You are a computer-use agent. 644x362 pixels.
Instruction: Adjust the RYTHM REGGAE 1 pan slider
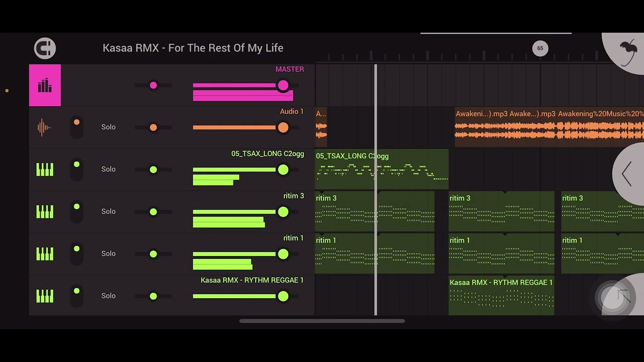click(x=153, y=297)
